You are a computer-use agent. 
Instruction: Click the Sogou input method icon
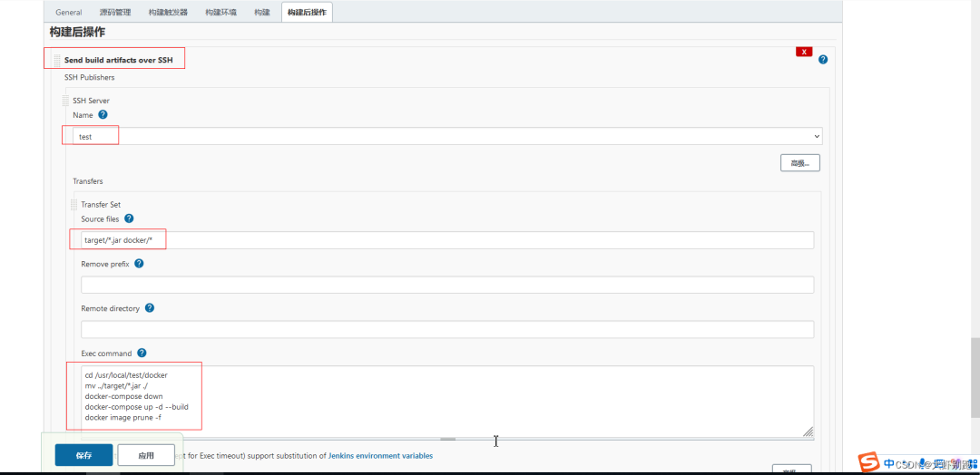tap(869, 462)
